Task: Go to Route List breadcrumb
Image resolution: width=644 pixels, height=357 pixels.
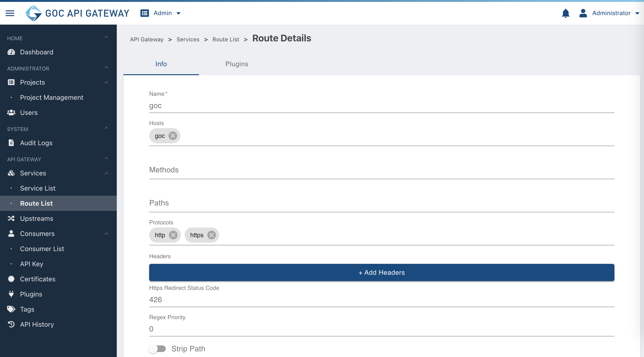Action: pyautogui.click(x=226, y=39)
